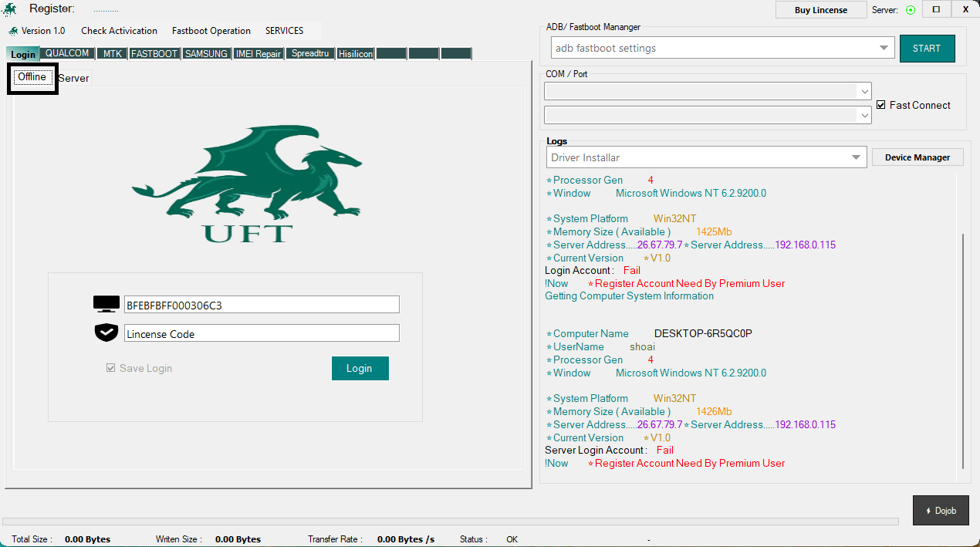Click Buy Lincense

point(821,9)
